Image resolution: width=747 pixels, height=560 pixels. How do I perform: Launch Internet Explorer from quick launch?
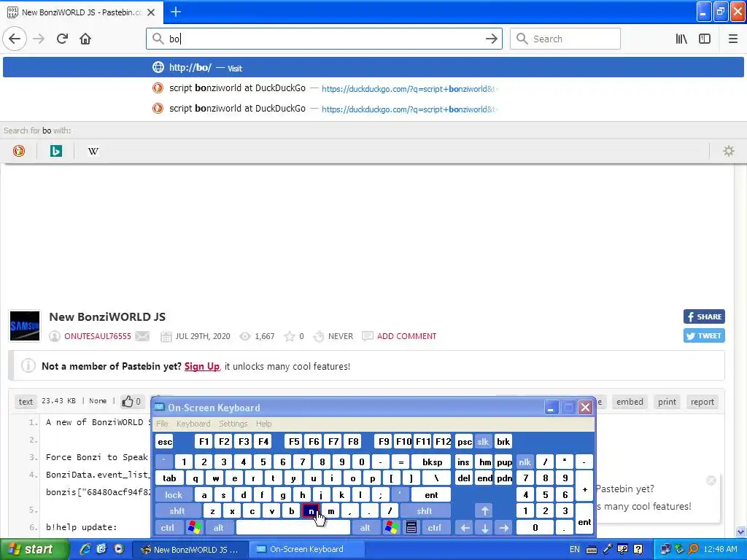(x=85, y=550)
